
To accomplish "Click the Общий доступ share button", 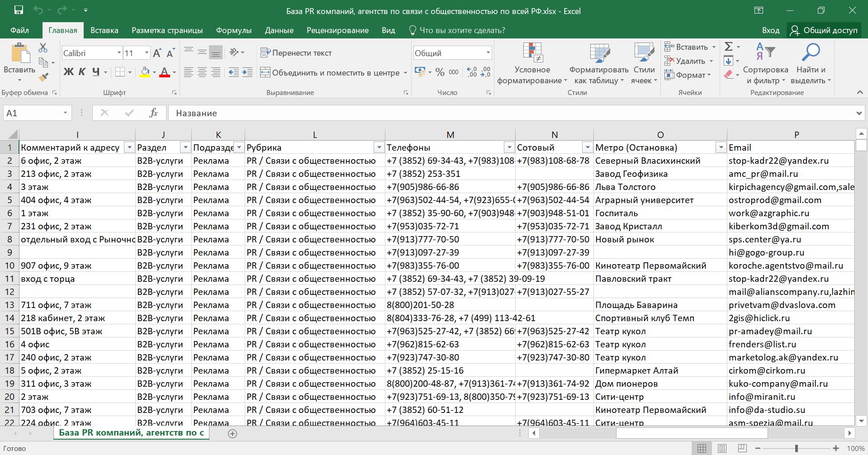I will [824, 30].
